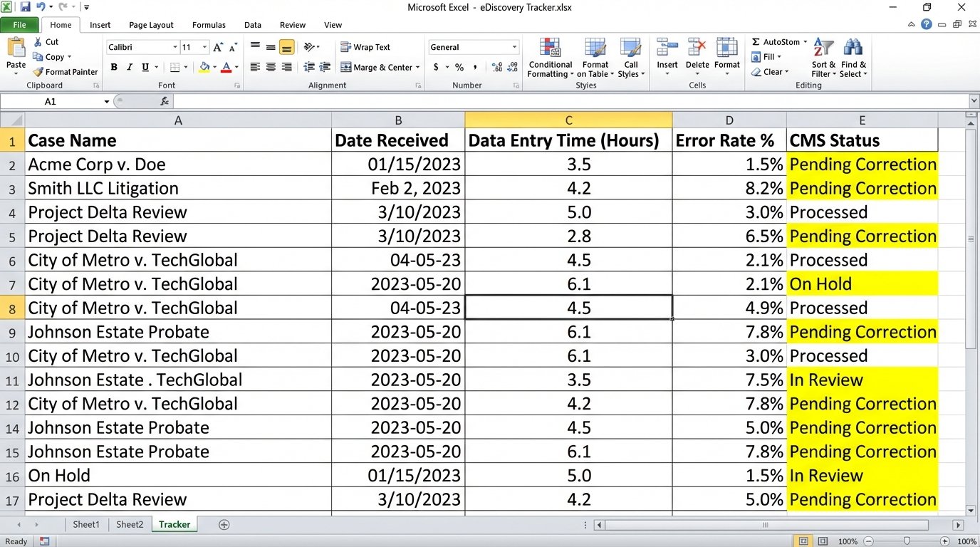This screenshot has width=980, height=547.
Task: Click the green File button
Action: [19, 25]
